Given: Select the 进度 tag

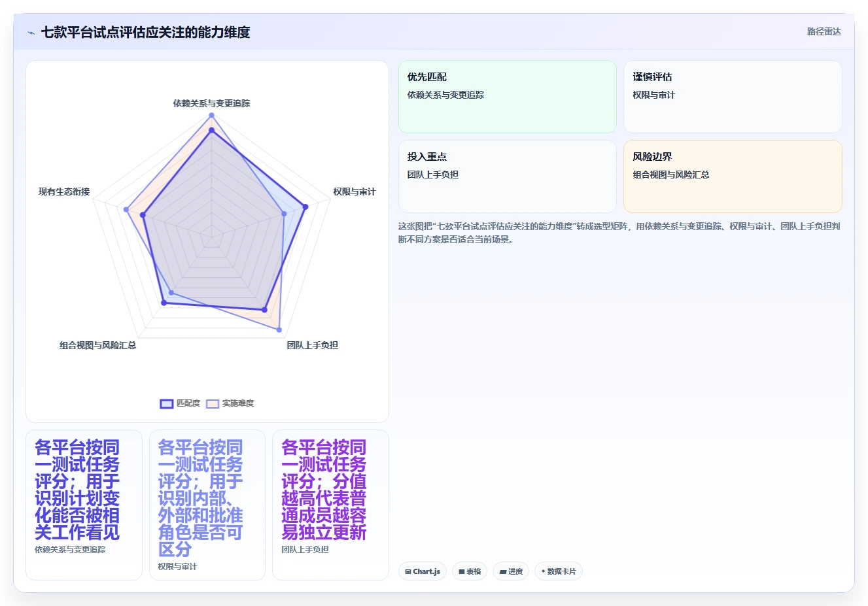Looking at the screenshot, I should 511,571.
